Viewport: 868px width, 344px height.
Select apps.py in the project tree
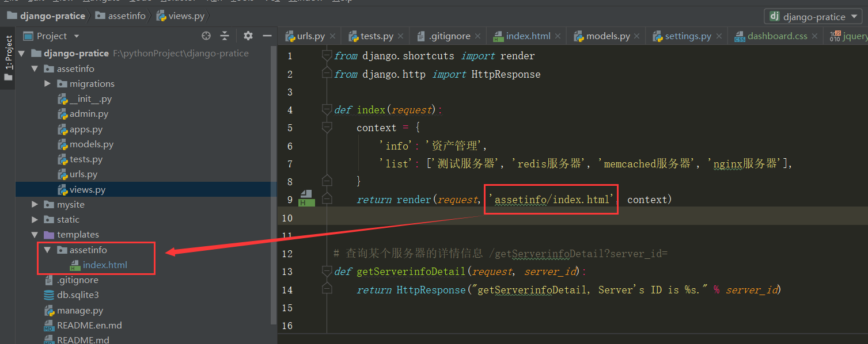click(86, 129)
